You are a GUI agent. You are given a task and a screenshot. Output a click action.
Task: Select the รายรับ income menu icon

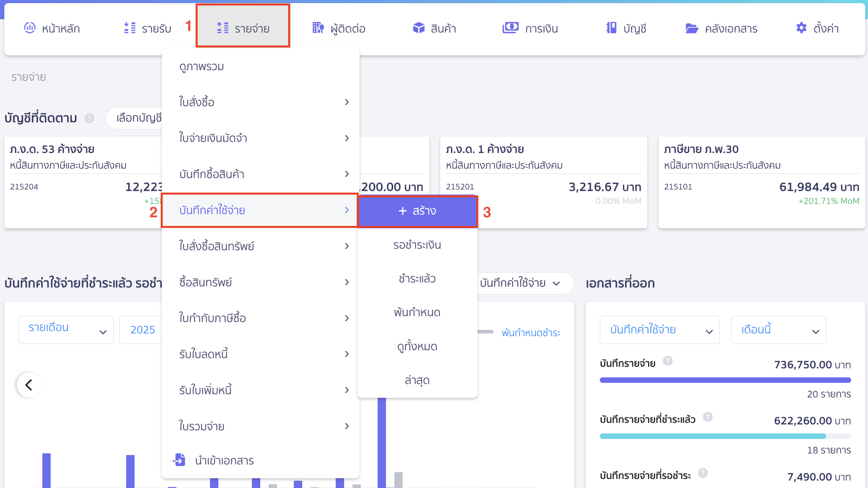tap(129, 28)
